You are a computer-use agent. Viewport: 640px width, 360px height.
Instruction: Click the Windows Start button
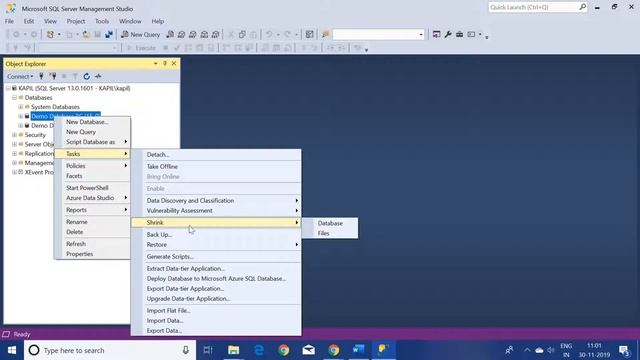[x=11, y=350]
